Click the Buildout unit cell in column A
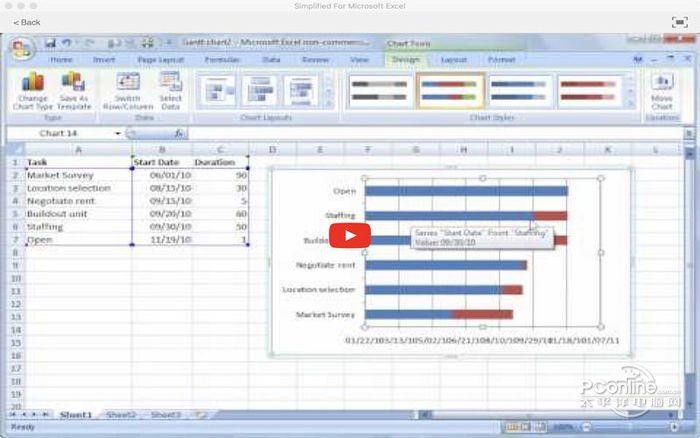This screenshot has height=438, width=700. tap(78, 214)
